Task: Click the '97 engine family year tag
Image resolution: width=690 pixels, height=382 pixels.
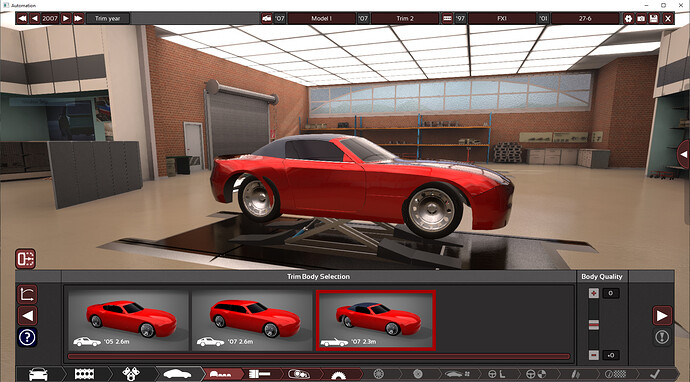Action: click(460, 18)
